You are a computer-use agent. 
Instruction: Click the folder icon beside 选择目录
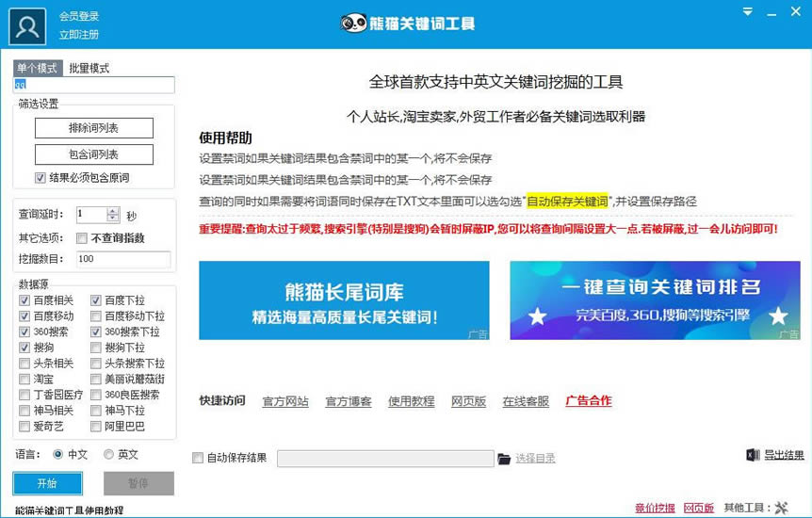504,459
